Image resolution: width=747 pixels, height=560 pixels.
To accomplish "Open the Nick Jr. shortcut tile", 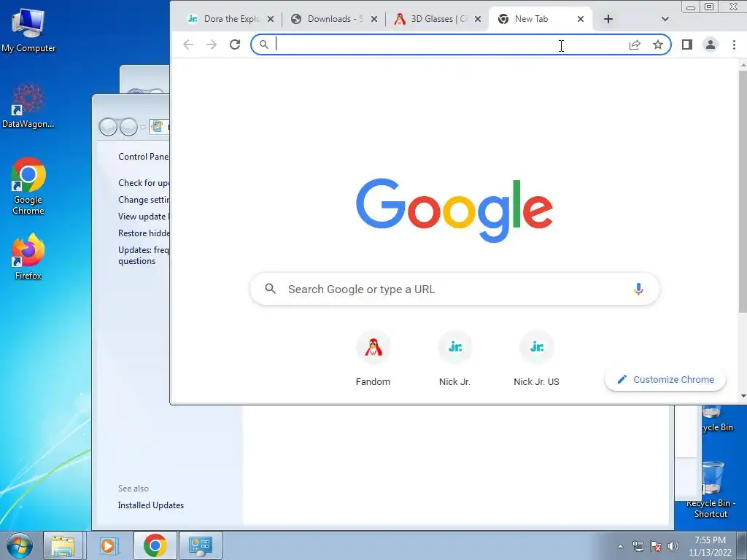I will point(455,358).
